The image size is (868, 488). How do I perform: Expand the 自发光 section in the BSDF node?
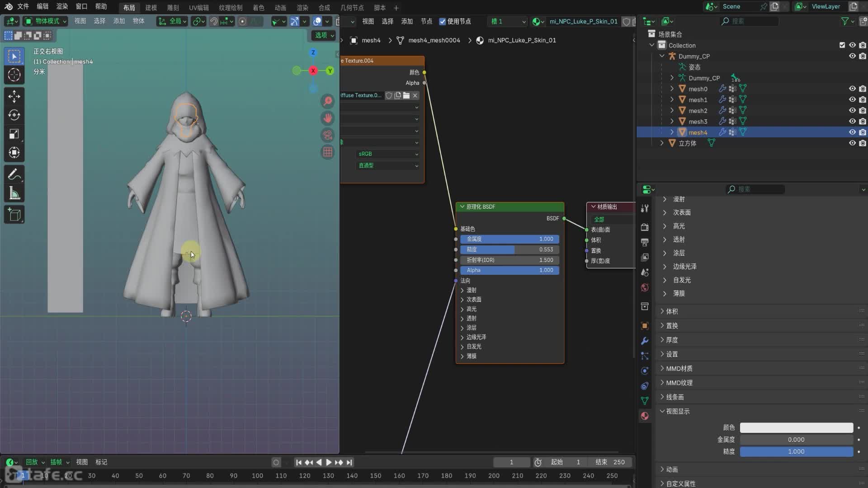point(472,347)
